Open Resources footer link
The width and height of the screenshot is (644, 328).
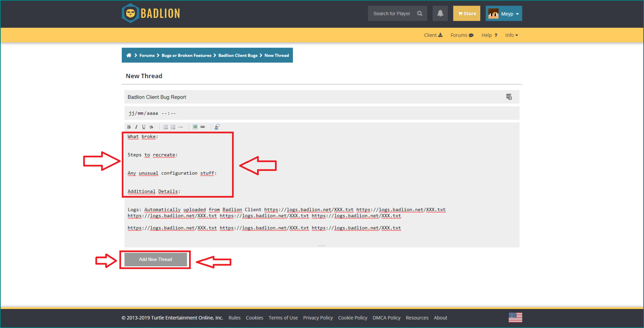pos(417,318)
